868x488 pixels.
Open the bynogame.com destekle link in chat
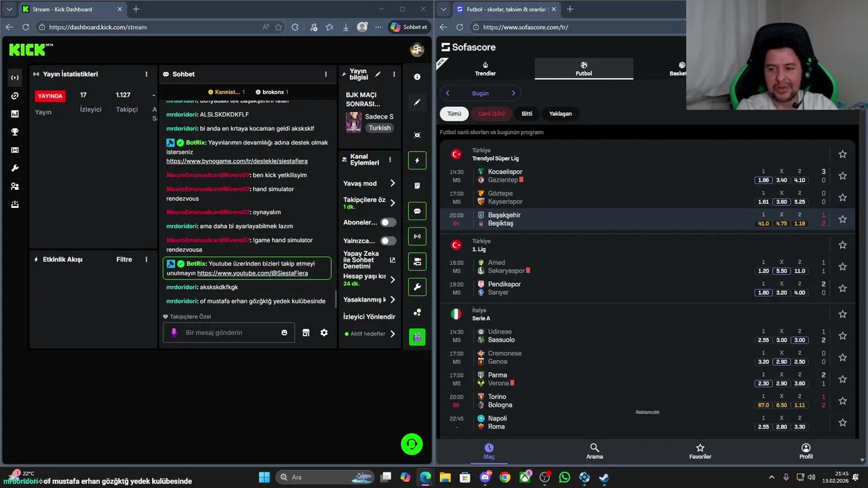tap(237, 161)
